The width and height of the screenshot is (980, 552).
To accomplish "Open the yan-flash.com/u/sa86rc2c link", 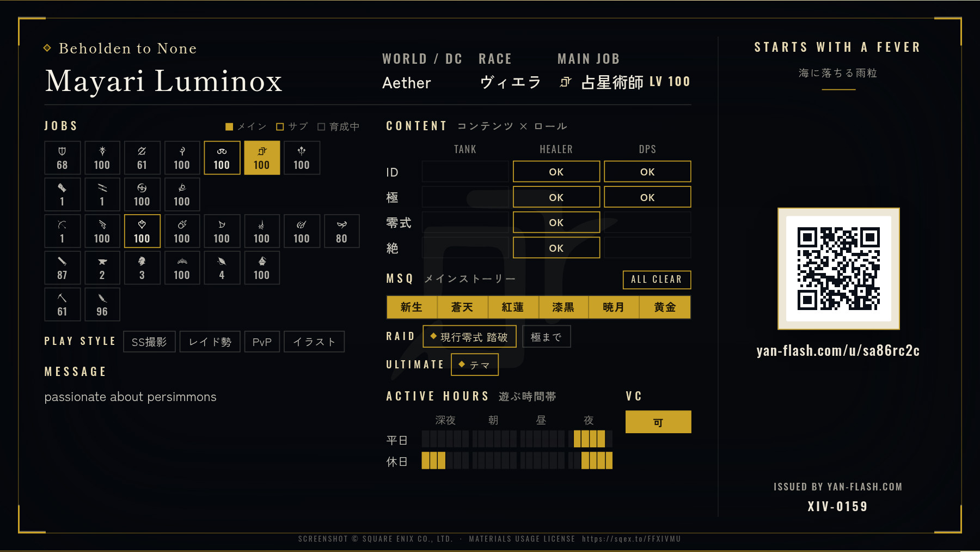I will pyautogui.click(x=838, y=350).
